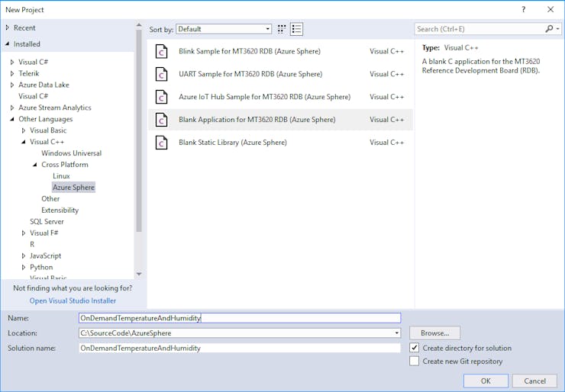565x392 pixels.
Task: Open the dialog help question mark
Action: (523, 10)
